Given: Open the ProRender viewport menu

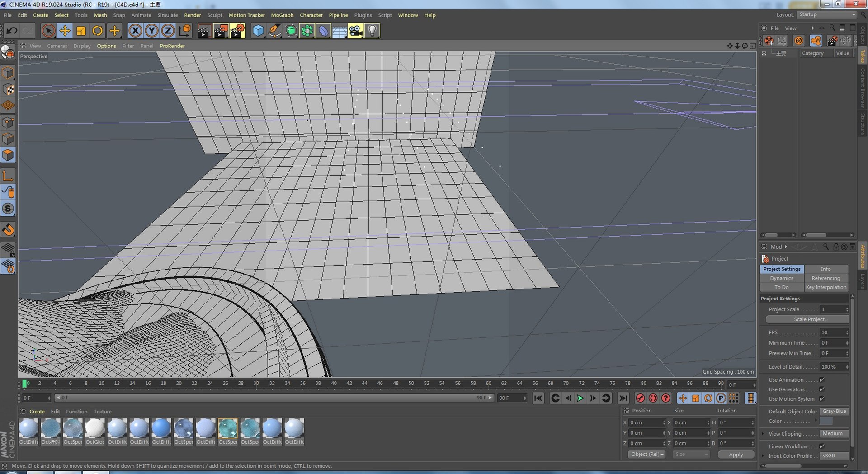Looking at the screenshot, I should (x=172, y=46).
